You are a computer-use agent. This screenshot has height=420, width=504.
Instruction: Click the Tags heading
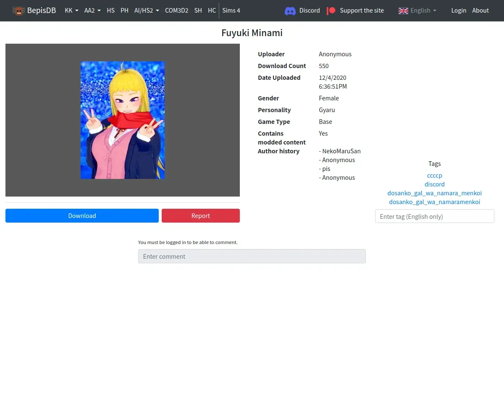click(x=435, y=164)
